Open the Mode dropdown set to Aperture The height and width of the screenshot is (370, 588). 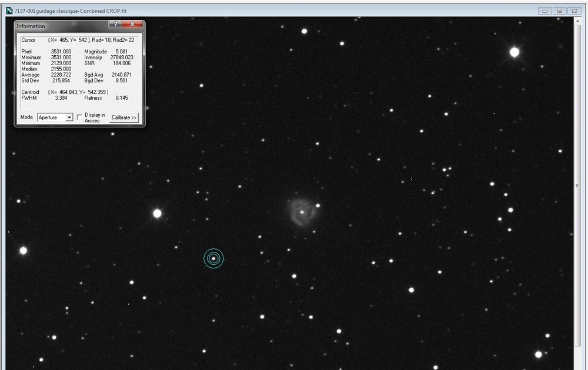[x=55, y=117]
